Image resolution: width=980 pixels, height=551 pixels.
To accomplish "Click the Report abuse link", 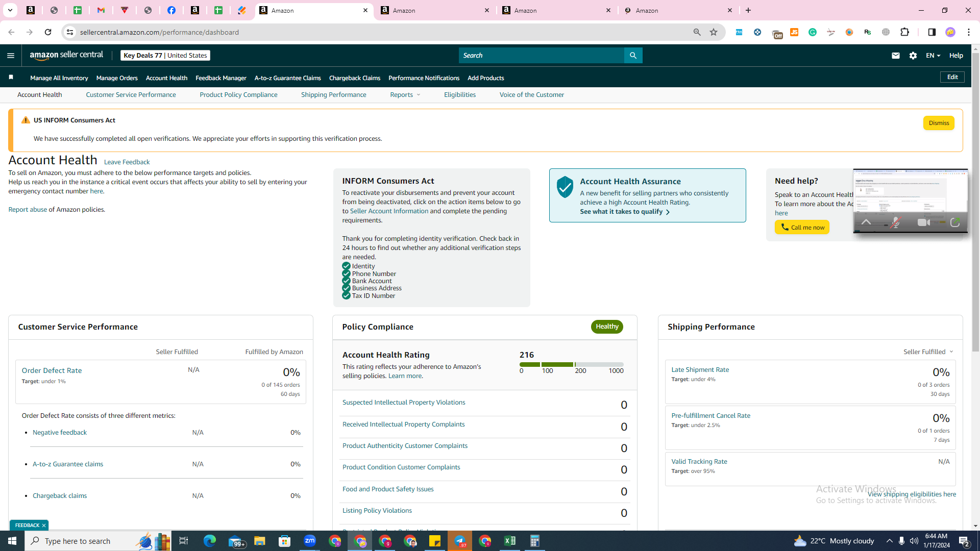I will tap(28, 210).
